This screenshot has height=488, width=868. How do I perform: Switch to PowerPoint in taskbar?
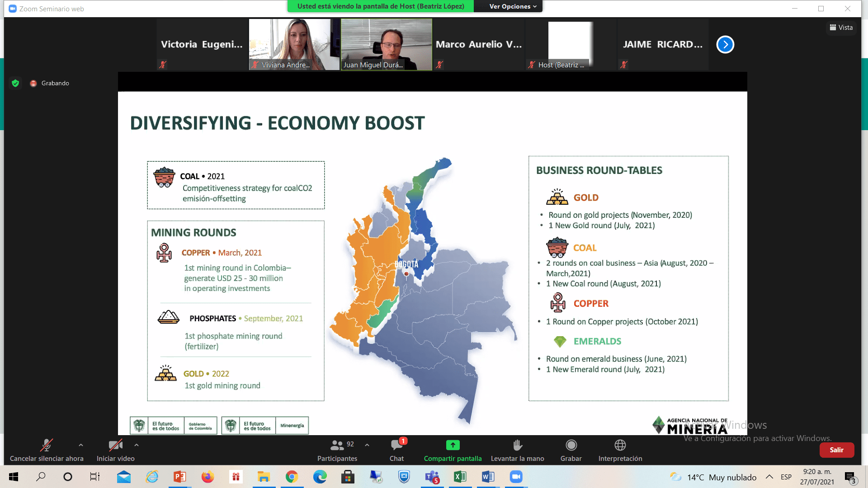tap(179, 477)
